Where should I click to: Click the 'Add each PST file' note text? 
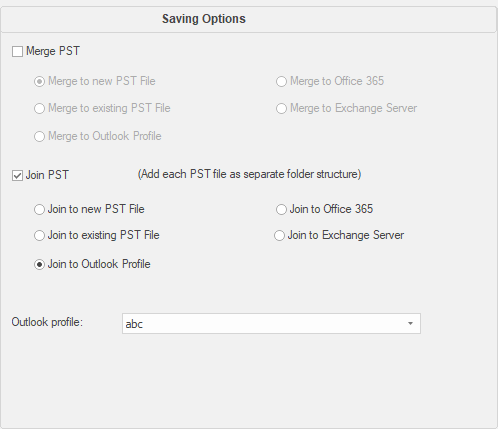[x=249, y=174]
